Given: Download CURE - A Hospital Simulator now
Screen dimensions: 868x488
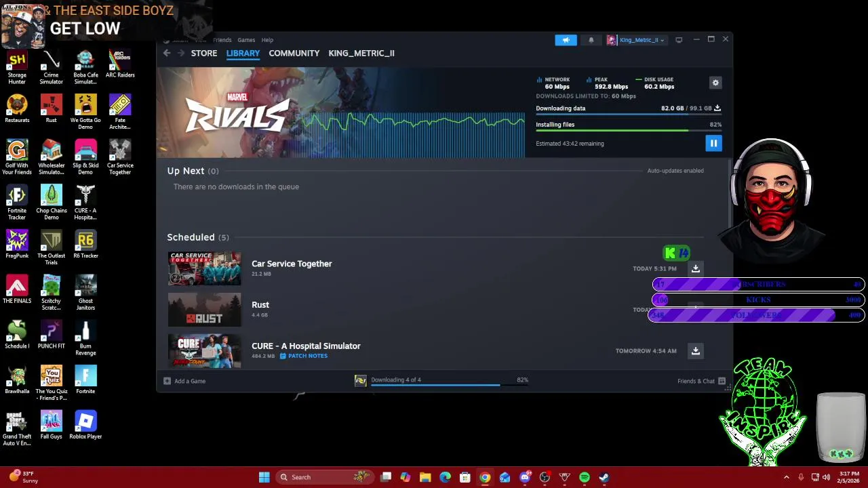Looking at the screenshot, I should [x=695, y=350].
